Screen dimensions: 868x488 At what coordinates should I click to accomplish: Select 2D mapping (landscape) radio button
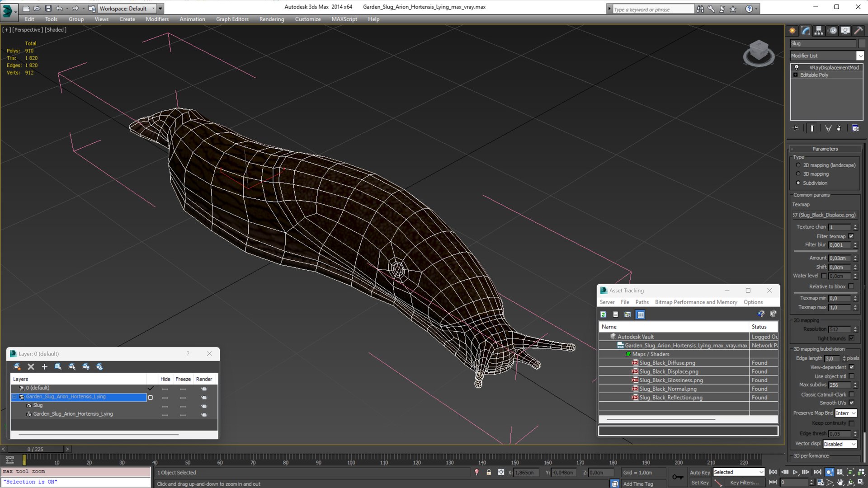[798, 165]
